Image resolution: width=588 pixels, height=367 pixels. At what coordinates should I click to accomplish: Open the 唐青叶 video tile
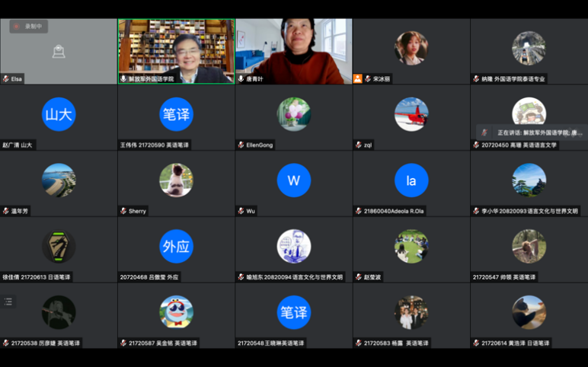coord(294,51)
